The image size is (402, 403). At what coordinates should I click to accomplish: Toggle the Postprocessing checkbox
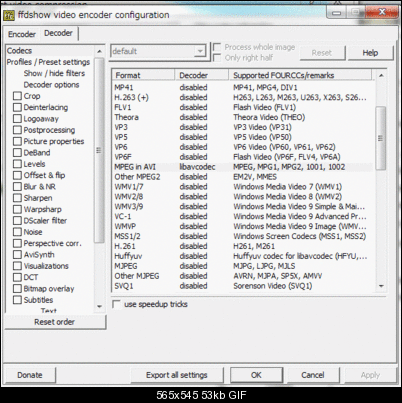17,130
